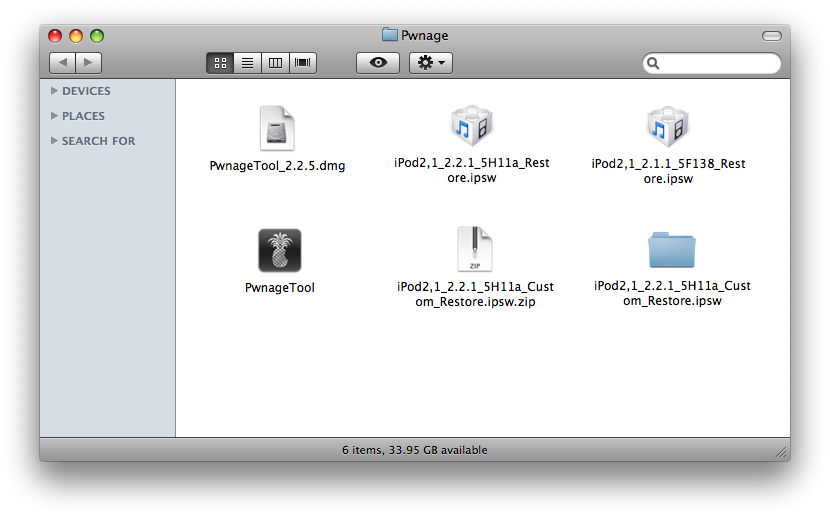
Task: Open the Action gear dropdown menu
Action: click(x=432, y=63)
